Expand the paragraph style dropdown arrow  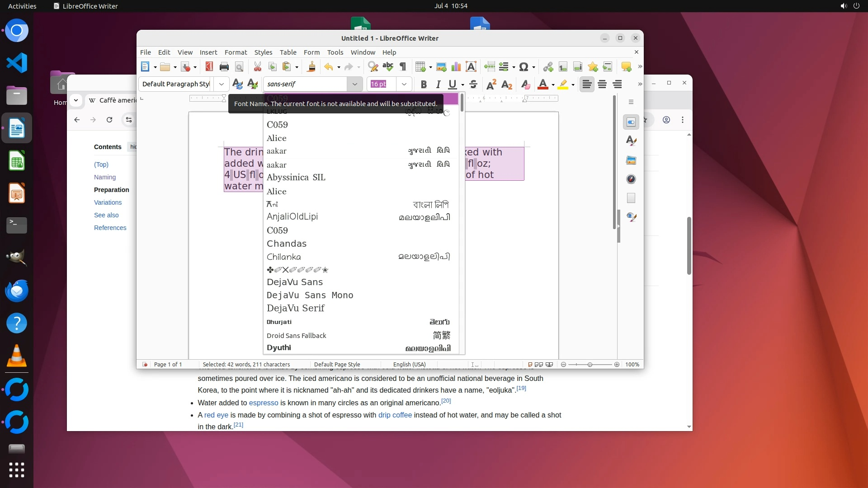coord(221,84)
